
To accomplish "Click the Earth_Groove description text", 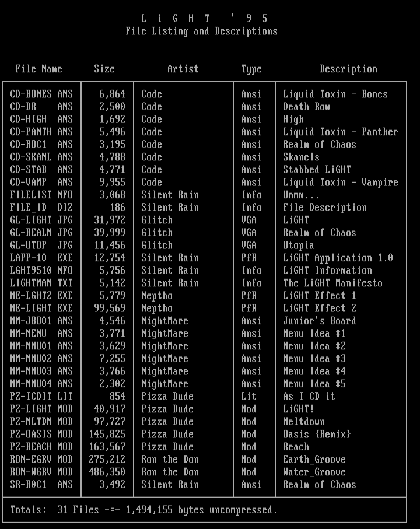I will tap(314, 460).
